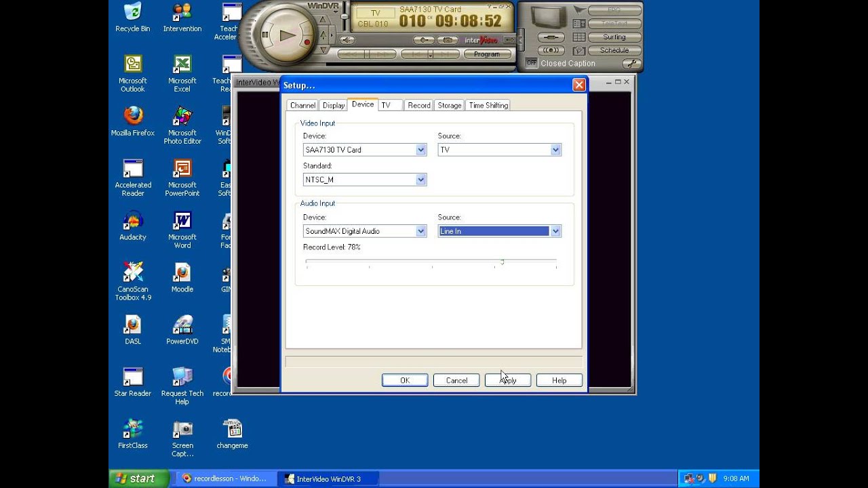
Task: Select the Microsoft Excel desktop icon
Action: [x=182, y=74]
